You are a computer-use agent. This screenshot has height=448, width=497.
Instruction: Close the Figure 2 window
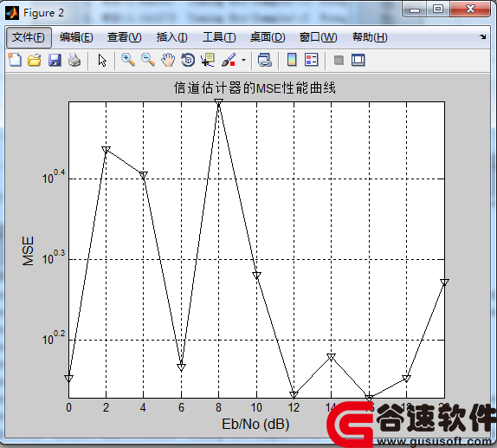pos(470,10)
